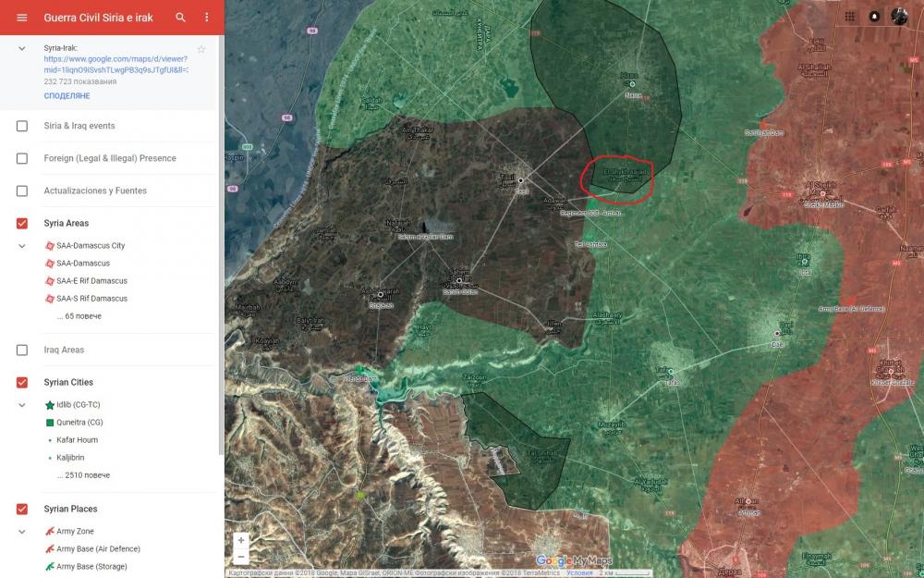Turn on the Iraq Areas layer
The image size is (924, 578).
(x=22, y=350)
